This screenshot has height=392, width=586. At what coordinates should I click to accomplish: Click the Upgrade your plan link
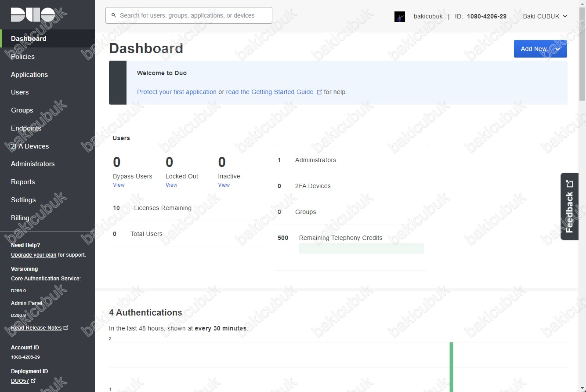[33, 255]
